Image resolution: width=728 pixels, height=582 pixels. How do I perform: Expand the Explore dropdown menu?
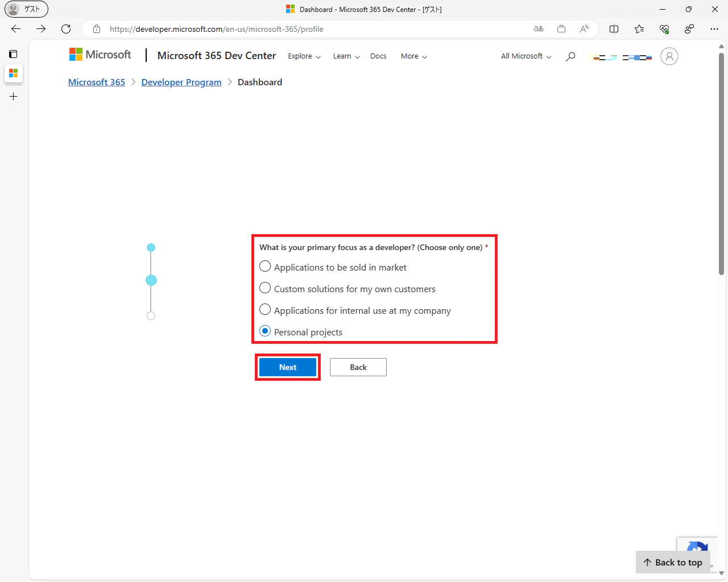(304, 56)
